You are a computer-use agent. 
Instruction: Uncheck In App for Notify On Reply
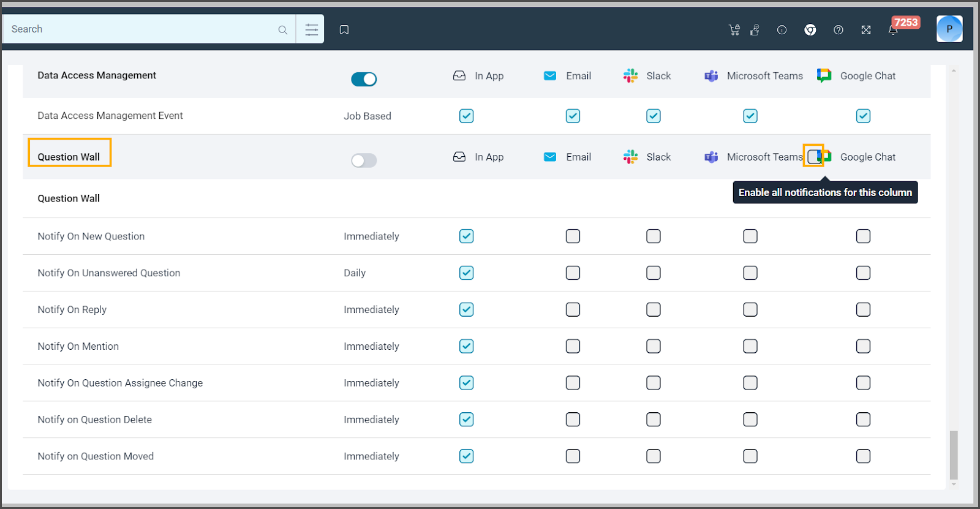click(x=466, y=310)
